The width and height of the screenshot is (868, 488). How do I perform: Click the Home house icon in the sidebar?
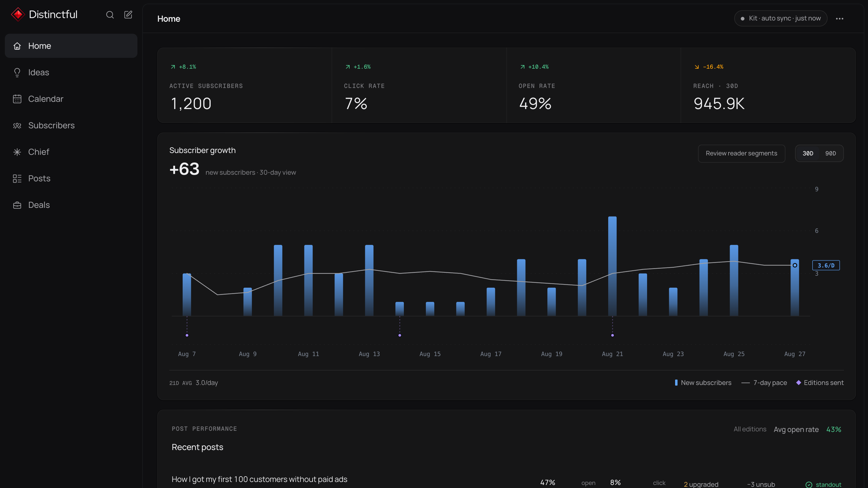17,46
